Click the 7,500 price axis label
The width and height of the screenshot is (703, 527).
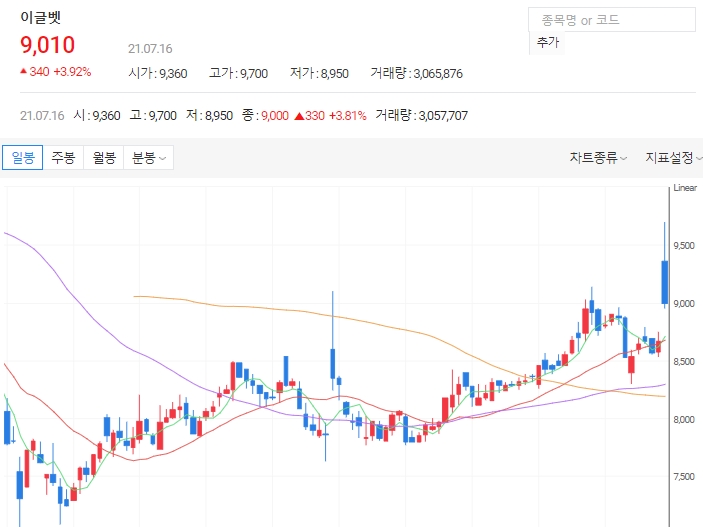(x=684, y=476)
